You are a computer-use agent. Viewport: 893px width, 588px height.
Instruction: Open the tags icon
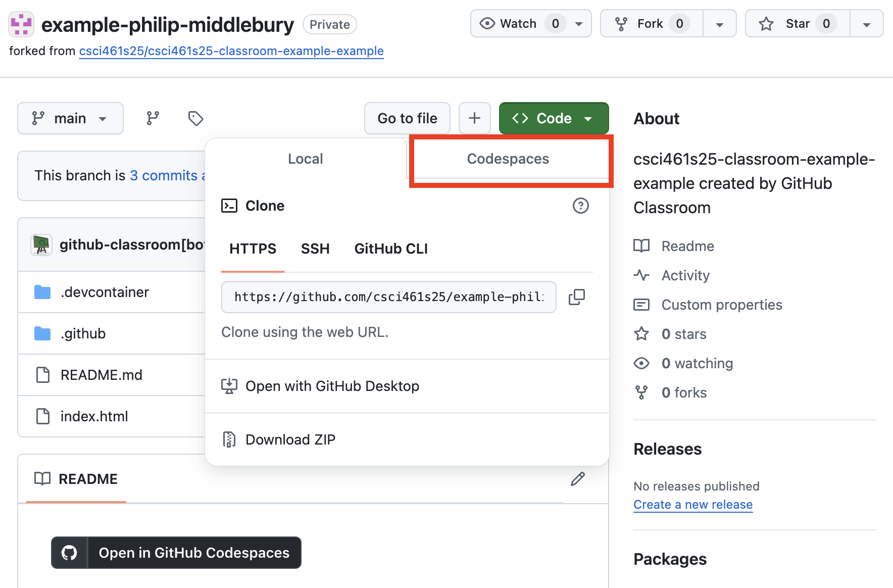point(195,118)
